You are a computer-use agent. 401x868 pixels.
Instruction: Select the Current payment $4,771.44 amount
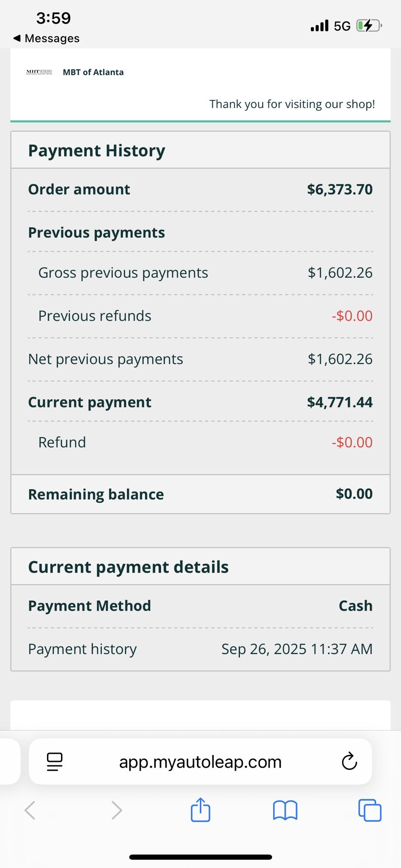pos(340,402)
